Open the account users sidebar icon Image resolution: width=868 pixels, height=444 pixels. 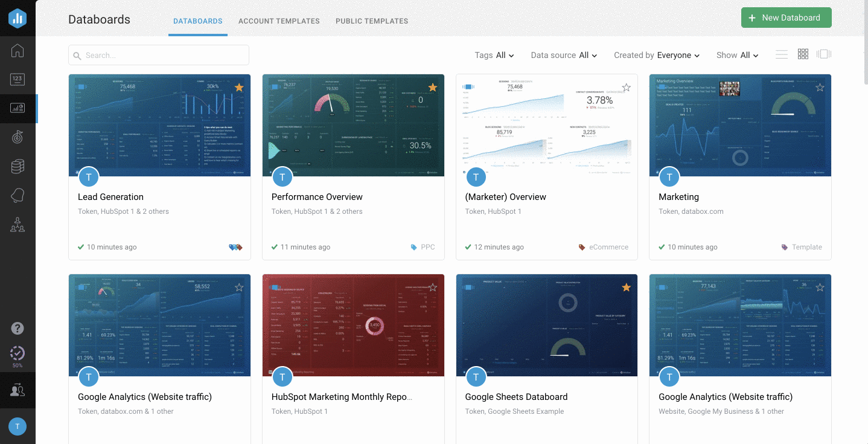pos(18,390)
